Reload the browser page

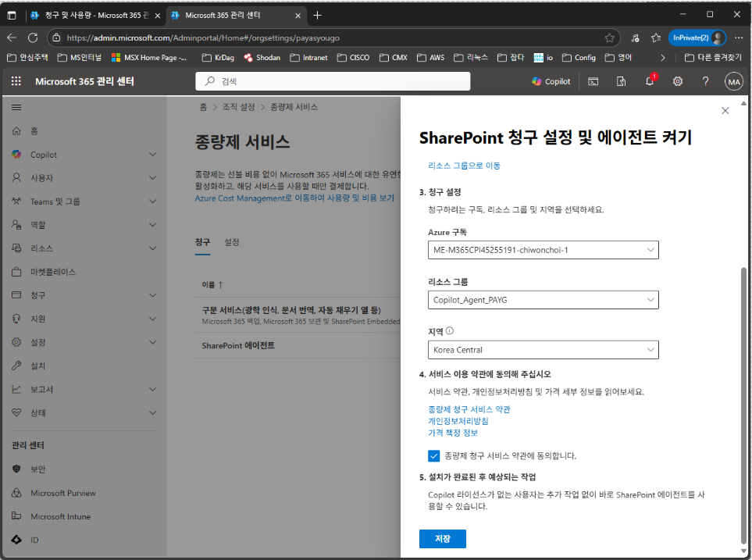(x=33, y=37)
